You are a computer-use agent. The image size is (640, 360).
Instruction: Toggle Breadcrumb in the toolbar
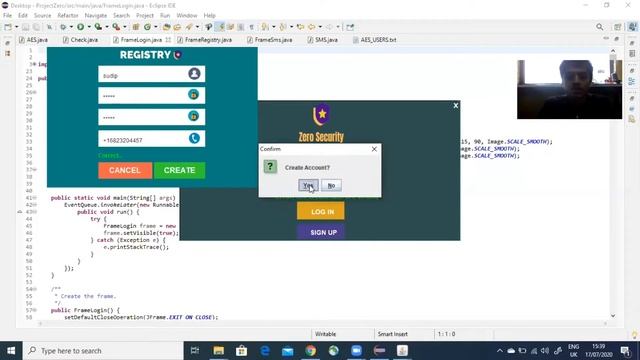(x=209, y=27)
